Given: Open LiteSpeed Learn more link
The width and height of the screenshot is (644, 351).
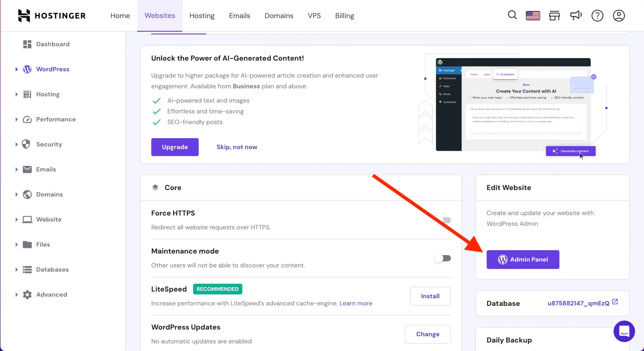Looking at the screenshot, I should click(x=356, y=303).
